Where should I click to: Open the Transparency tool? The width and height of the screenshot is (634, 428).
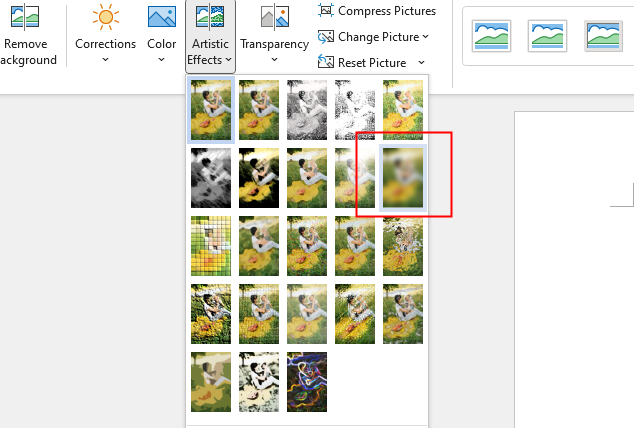point(275,34)
